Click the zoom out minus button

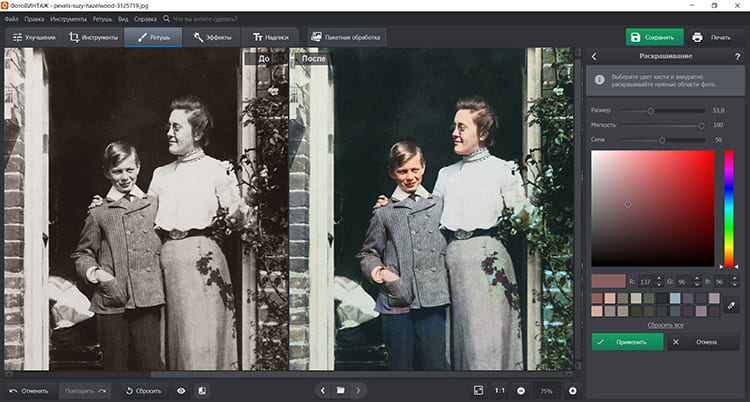521,390
